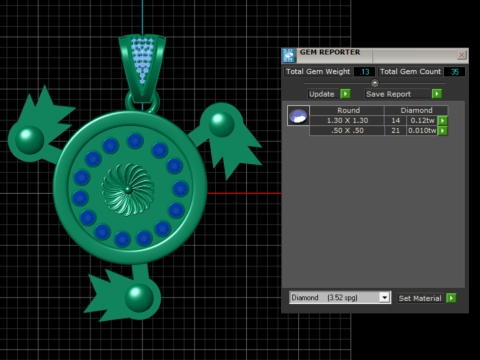Image resolution: width=480 pixels, height=360 pixels.
Task: Click the Total Gem Count value field
Action: pos(454,72)
